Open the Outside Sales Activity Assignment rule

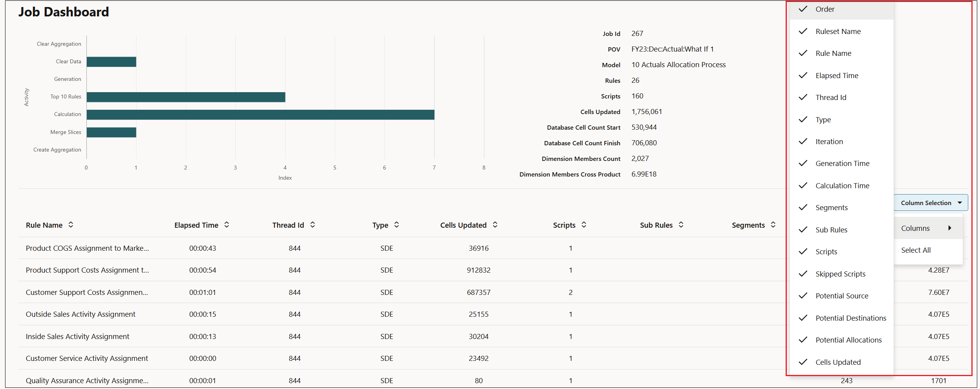[80, 314]
